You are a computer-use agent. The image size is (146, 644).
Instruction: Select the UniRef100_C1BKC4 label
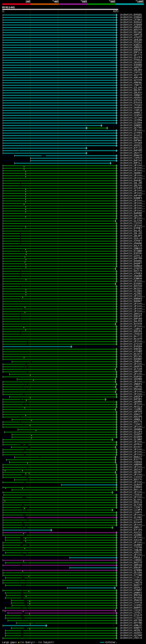(131, 329)
